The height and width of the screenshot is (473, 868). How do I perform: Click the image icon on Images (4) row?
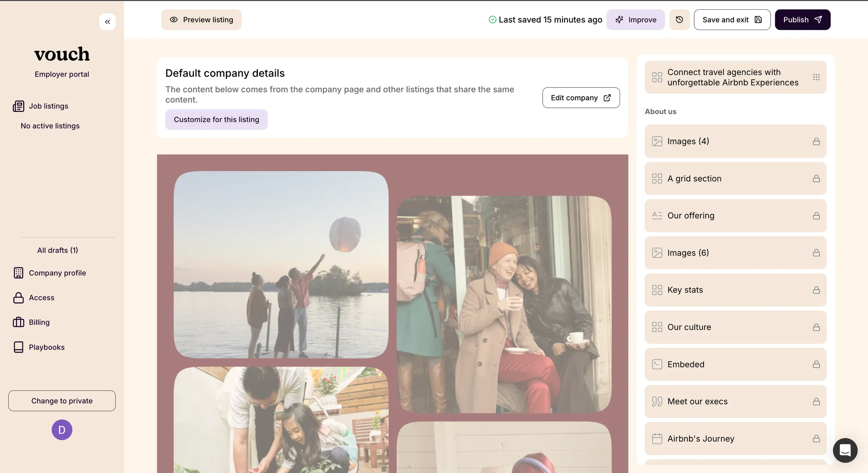(x=657, y=141)
